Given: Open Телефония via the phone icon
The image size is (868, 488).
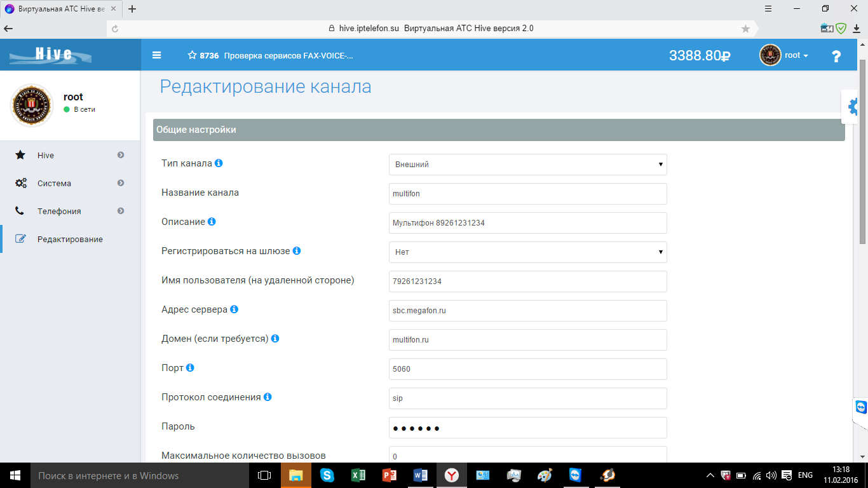Looking at the screenshot, I should (x=21, y=211).
